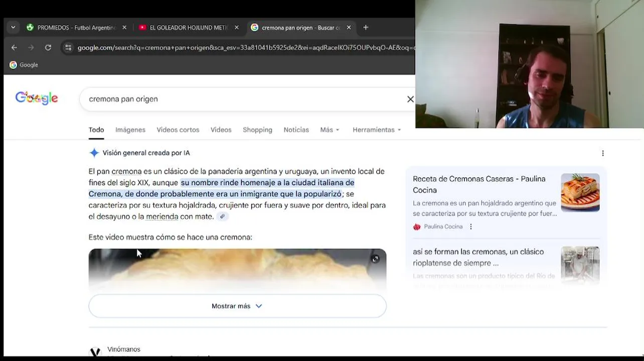
Task: Open a new browser tab
Action: (366, 28)
